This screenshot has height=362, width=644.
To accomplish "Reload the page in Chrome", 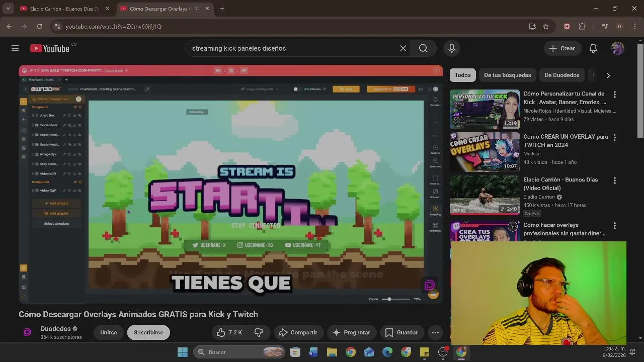I will 39,26.
